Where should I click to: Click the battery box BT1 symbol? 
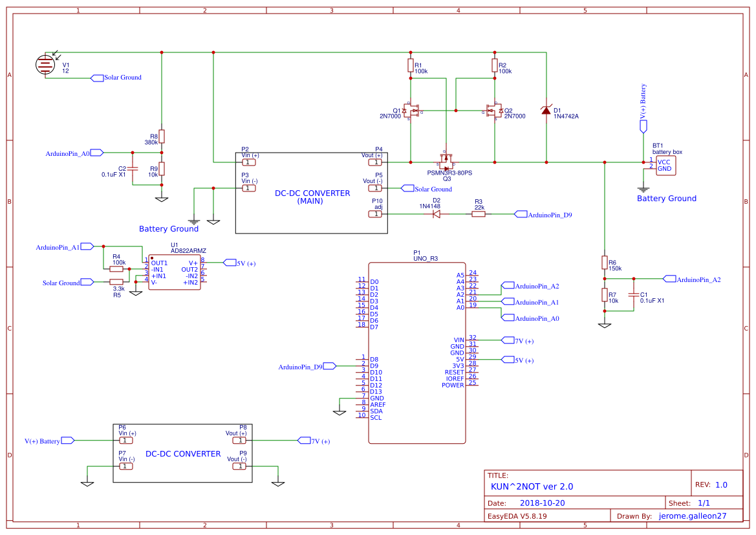(x=665, y=166)
